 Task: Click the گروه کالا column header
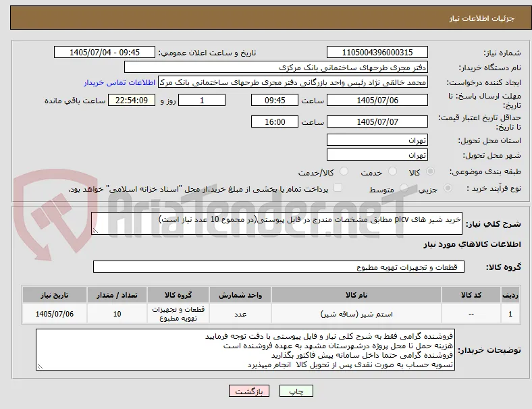[x=178, y=295]
